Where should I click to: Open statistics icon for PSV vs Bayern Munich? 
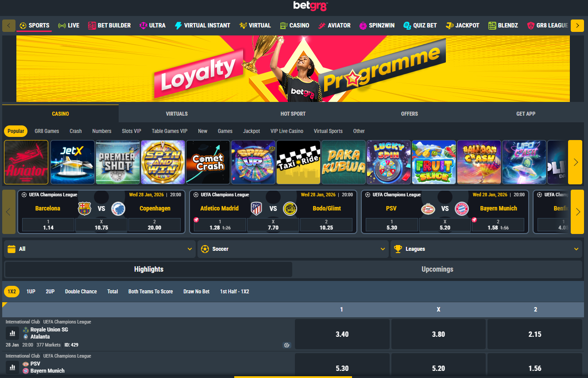click(12, 367)
